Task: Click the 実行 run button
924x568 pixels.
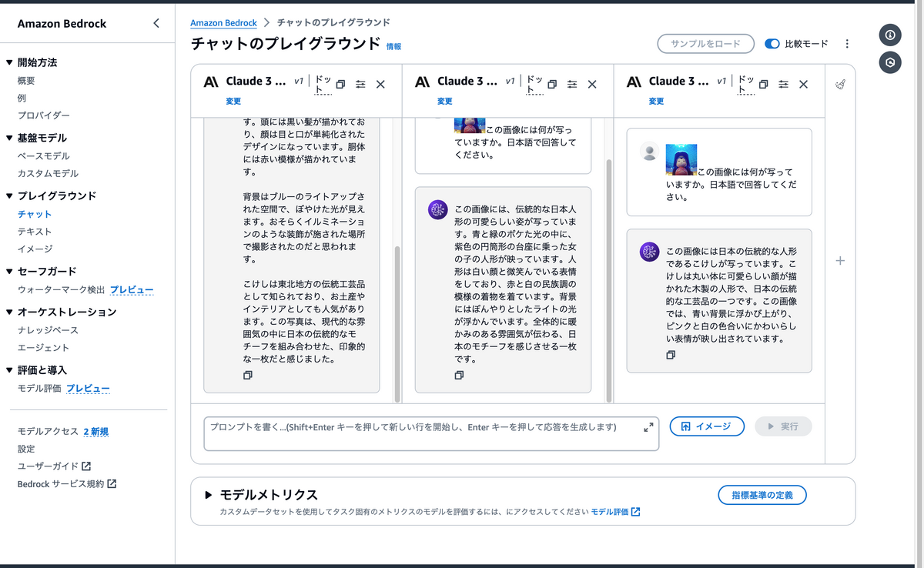Action: [783, 426]
